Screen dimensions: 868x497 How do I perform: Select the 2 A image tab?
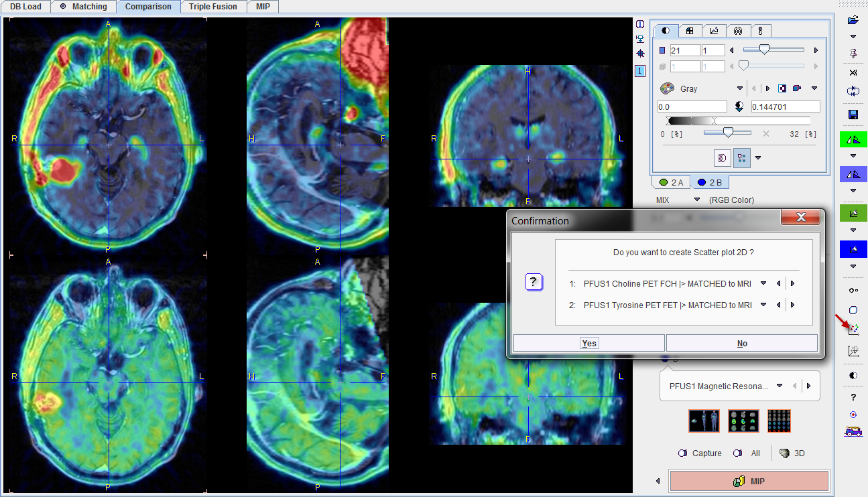671,182
